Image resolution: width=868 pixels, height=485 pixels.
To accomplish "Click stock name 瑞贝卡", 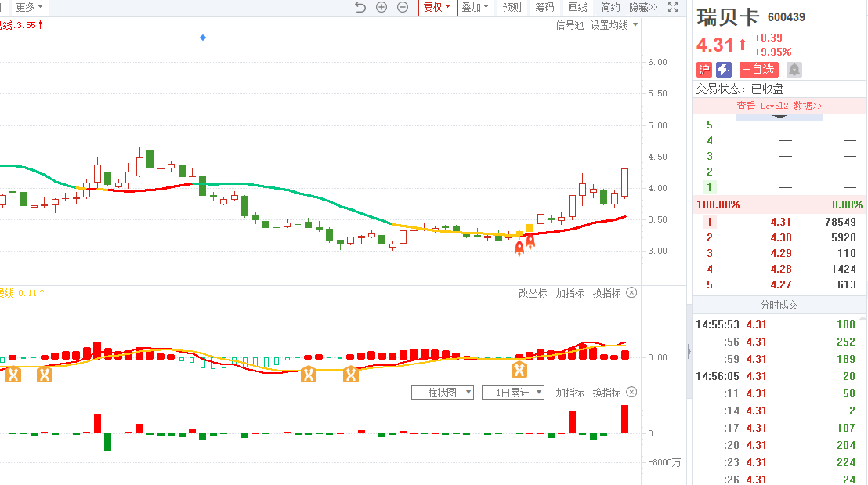I will tap(728, 17).
